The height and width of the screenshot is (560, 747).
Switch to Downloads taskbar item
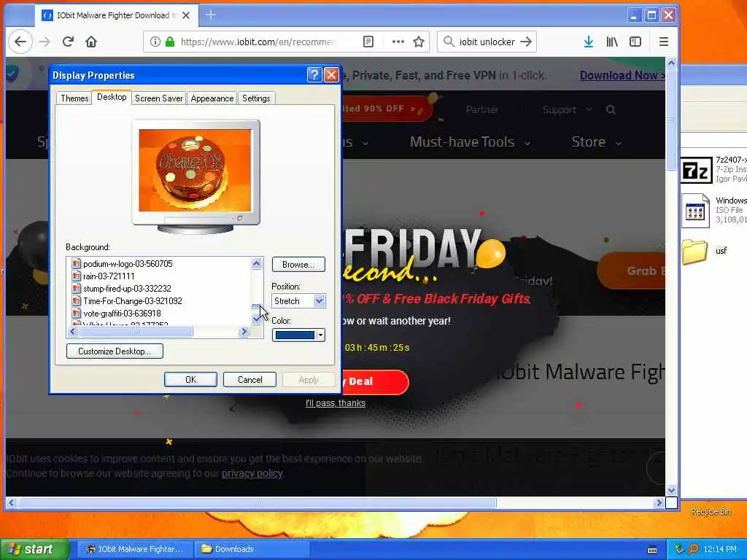(x=252, y=549)
